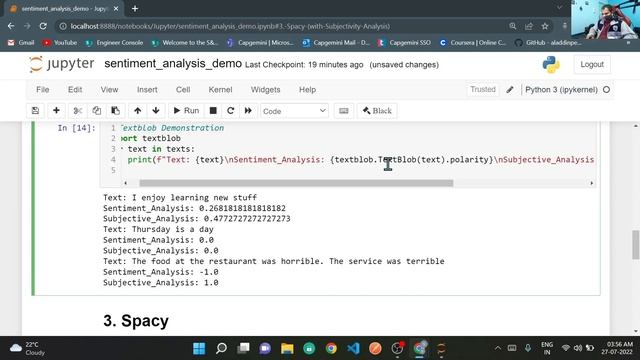Restart kernel and run all cells icon
This screenshot has height=360, width=640.
point(248,111)
